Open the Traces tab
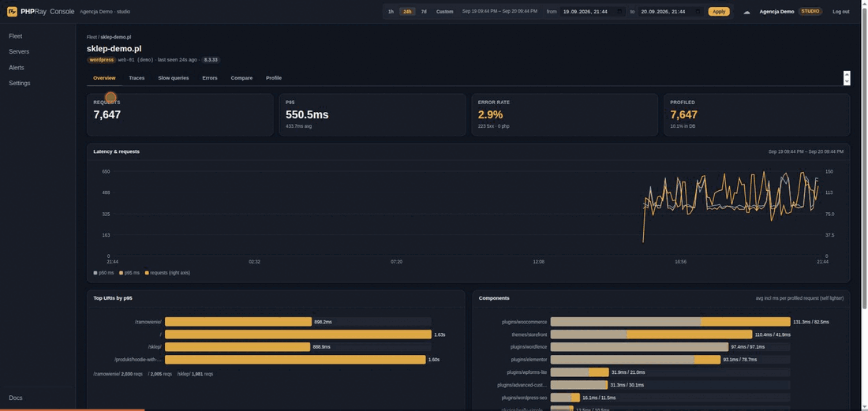 point(137,78)
